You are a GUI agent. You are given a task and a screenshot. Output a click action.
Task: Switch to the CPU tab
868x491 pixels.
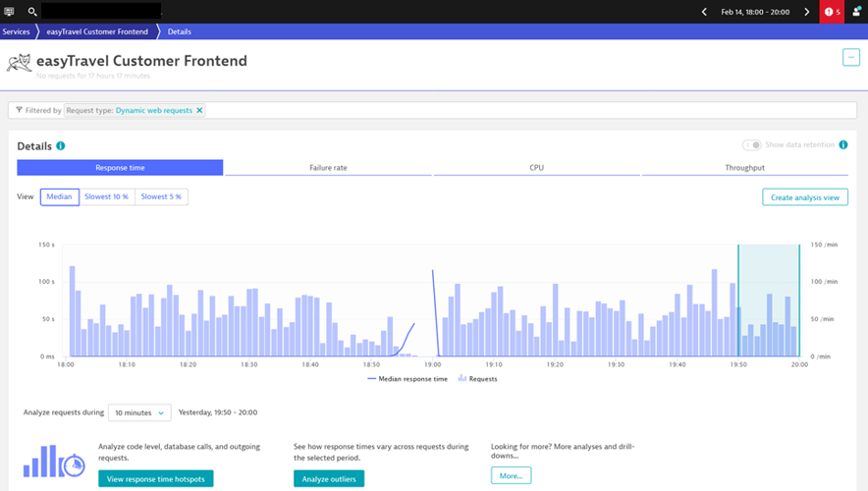pos(536,168)
